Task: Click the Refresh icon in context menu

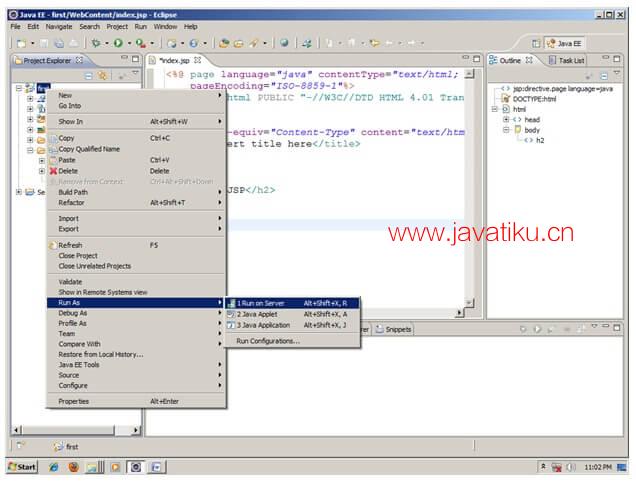Action: pyautogui.click(x=53, y=245)
